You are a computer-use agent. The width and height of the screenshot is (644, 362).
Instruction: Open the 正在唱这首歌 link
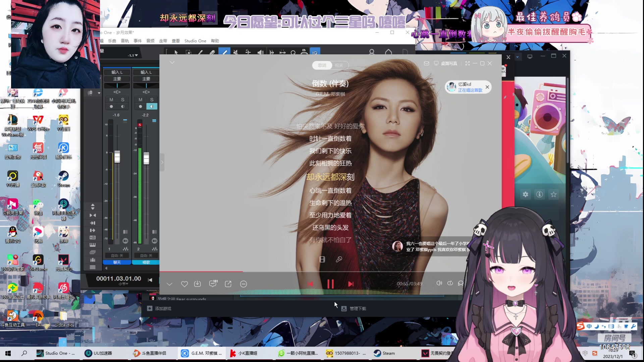coord(470,90)
